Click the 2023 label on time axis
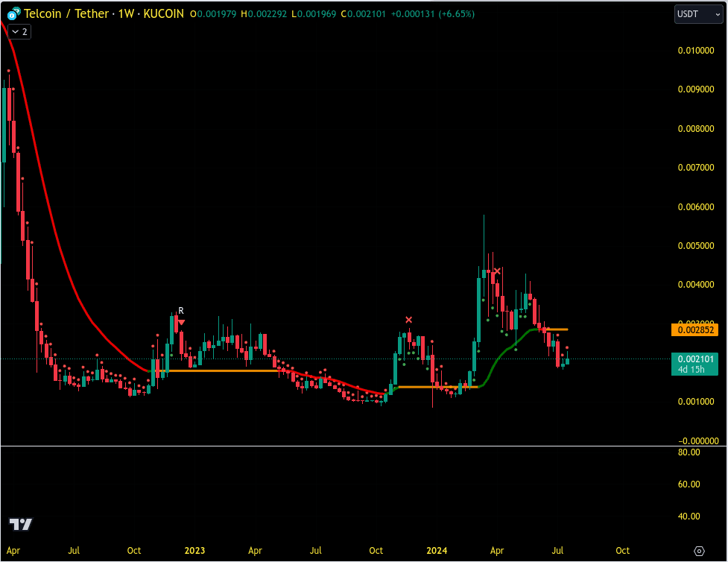The image size is (728, 562). [194, 551]
